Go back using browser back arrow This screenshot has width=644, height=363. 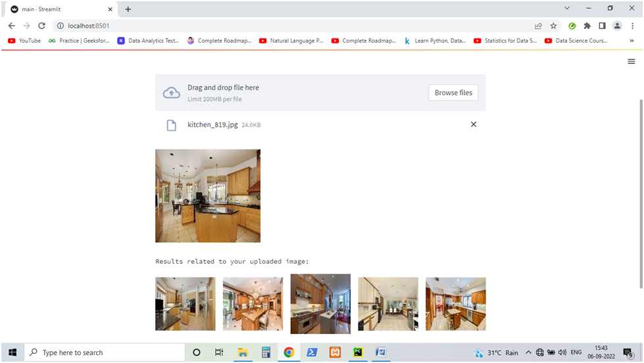pos(11,26)
